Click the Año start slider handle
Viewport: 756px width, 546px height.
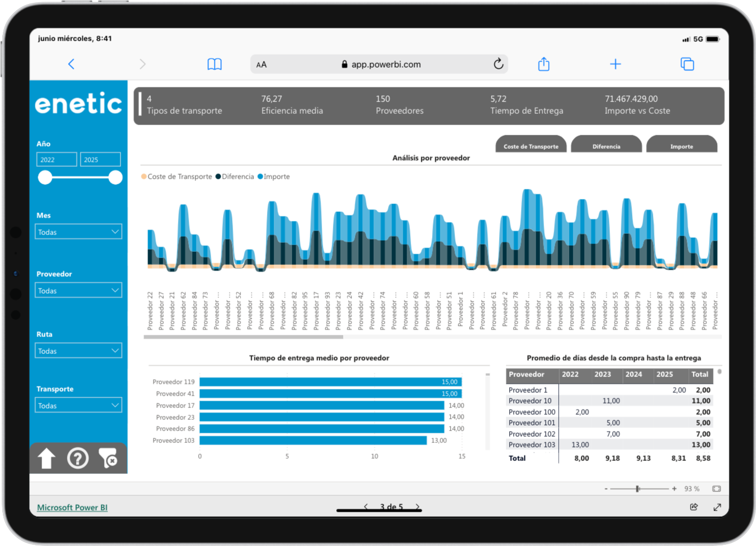45,177
